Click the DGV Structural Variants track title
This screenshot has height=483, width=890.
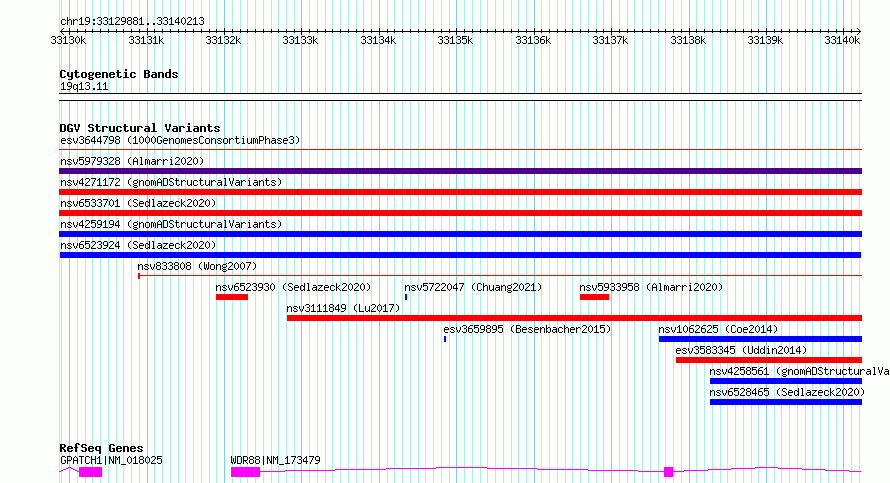pos(140,128)
